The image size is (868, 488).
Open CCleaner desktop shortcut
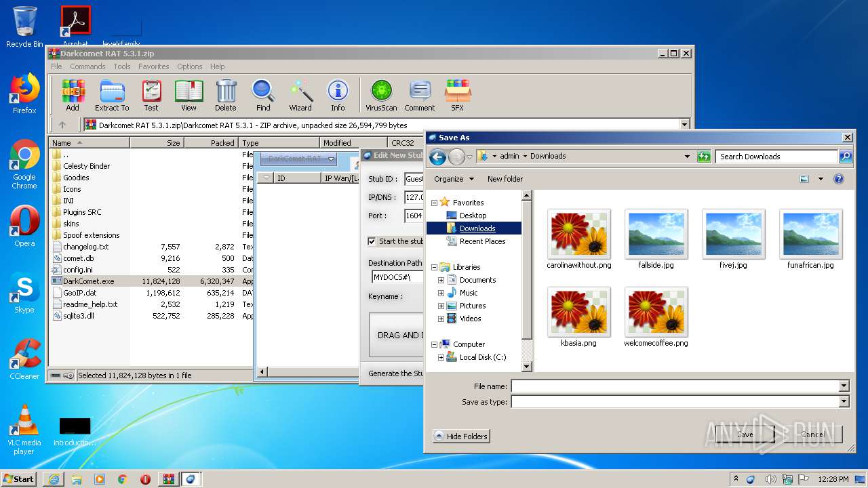pos(24,359)
